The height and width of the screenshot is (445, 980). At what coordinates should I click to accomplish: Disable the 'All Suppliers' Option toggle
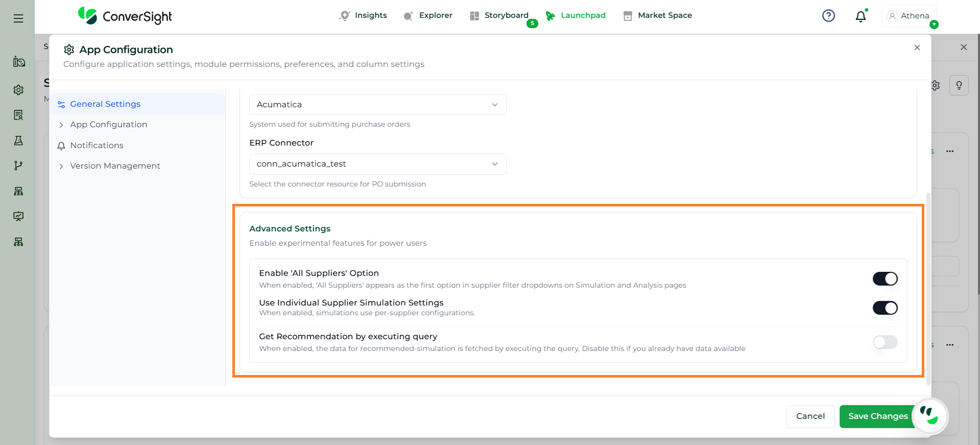[885, 278]
